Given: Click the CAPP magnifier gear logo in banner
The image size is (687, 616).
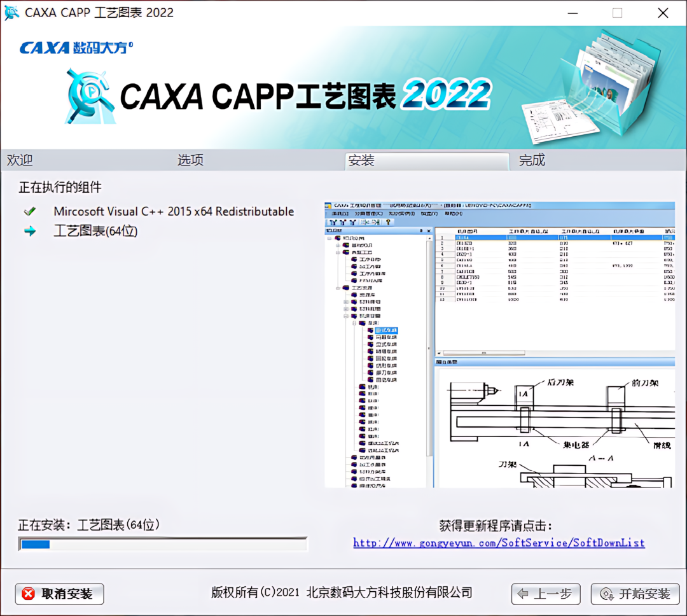Looking at the screenshot, I should coord(90,96).
